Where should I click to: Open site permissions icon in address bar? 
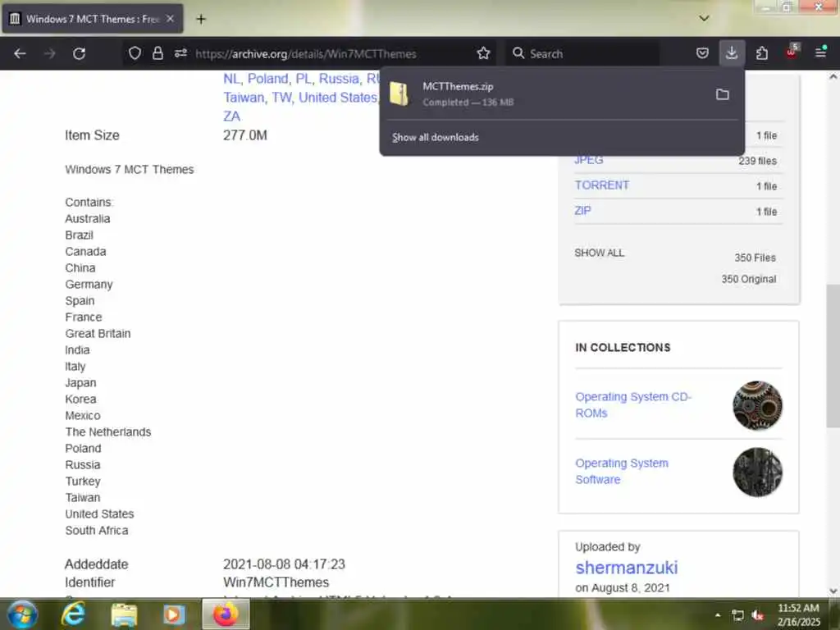(x=180, y=53)
